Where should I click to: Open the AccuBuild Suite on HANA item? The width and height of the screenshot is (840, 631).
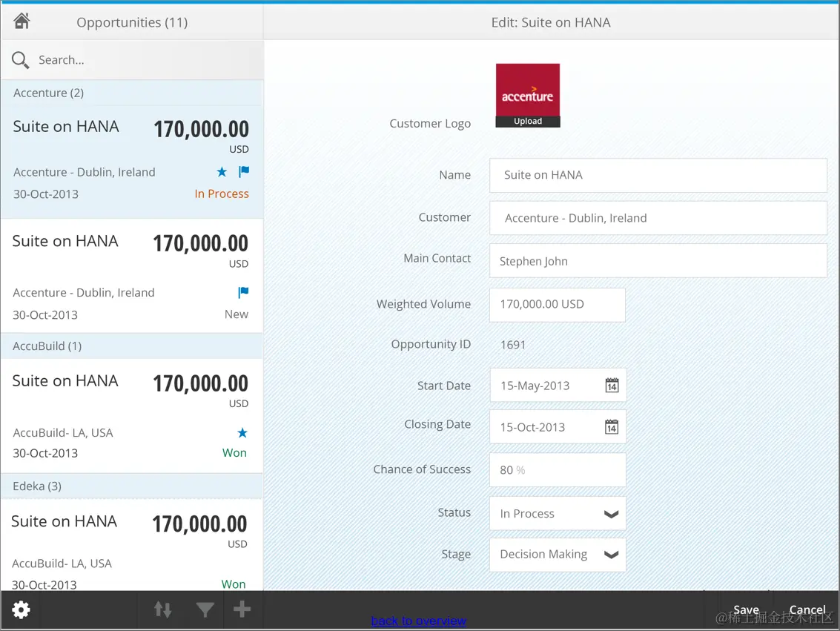click(132, 416)
